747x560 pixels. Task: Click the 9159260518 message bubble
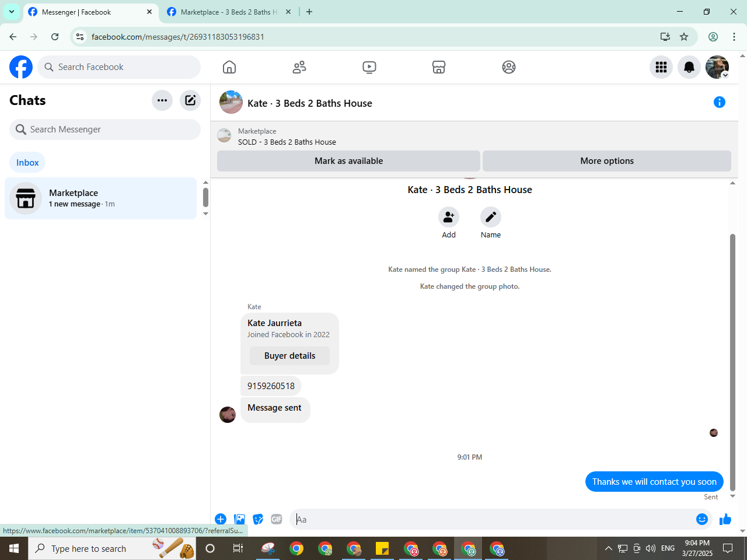tap(271, 386)
